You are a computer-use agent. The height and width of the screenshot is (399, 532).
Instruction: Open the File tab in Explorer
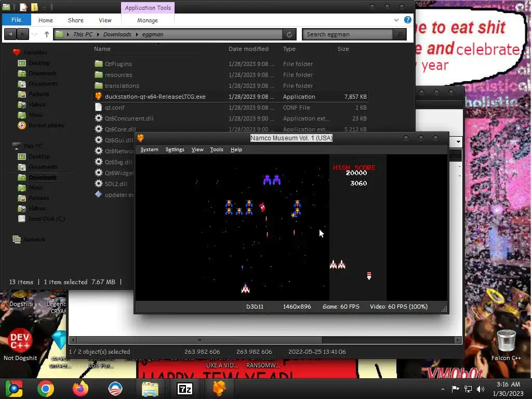(x=16, y=20)
